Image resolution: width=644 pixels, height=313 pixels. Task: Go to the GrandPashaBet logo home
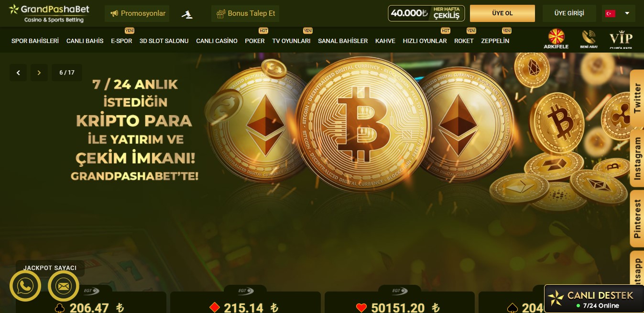pyautogui.click(x=49, y=13)
